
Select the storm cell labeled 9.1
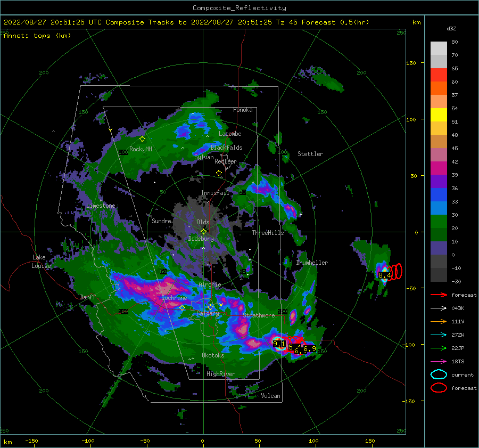pos(278,344)
